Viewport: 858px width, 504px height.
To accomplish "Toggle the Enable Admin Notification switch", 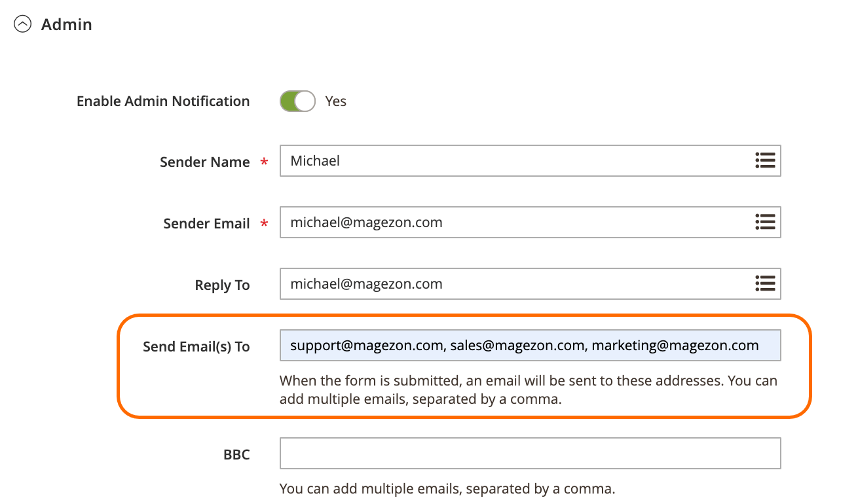I will pos(297,101).
